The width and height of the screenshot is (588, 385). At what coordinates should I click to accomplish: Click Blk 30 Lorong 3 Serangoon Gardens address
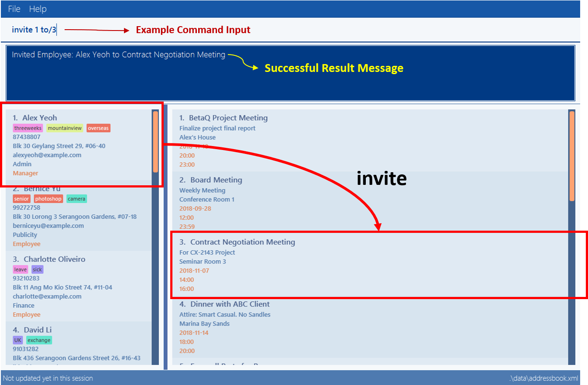point(75,217)
